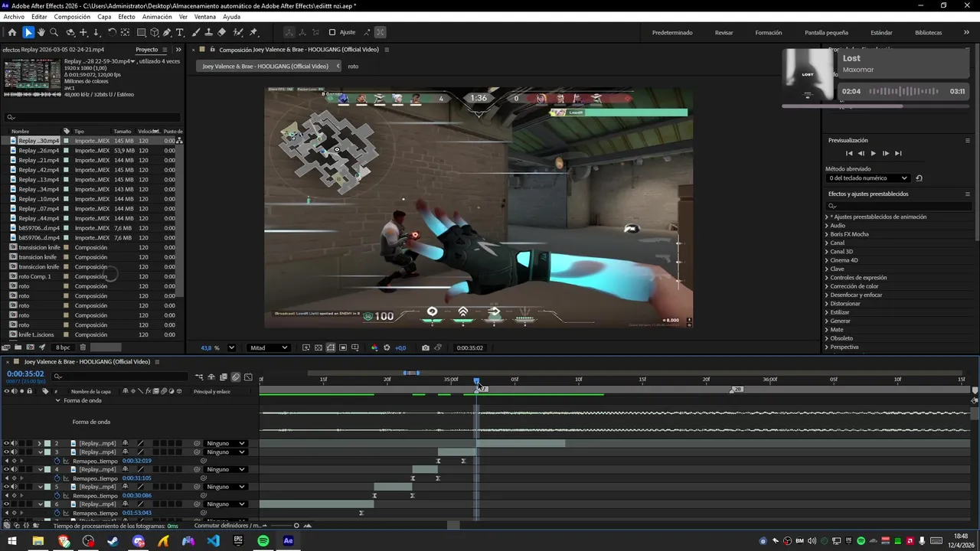
Task: Click the composition mini-flowchart icon in timeline
Action: coord(199,377)
